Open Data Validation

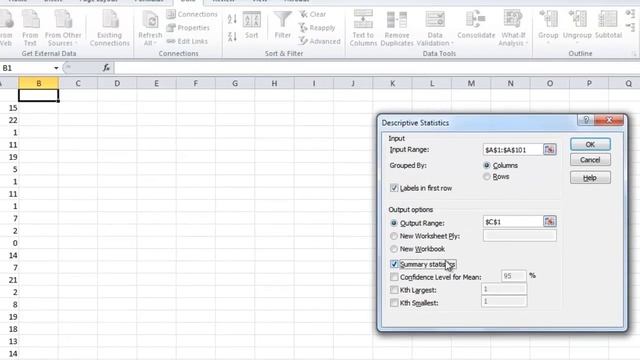coord(435,28)
